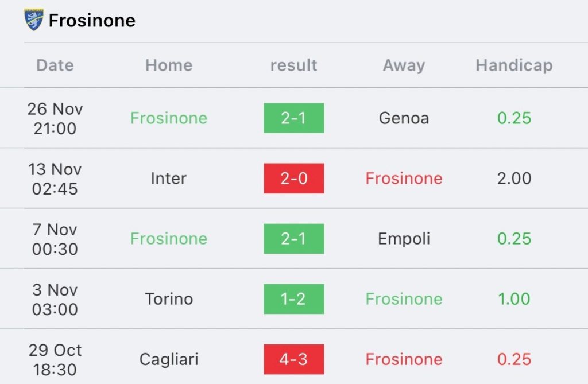Click the 2.00 handicap value
Image resolution: width=588 pixels, height=384 pixels.
click(514, 179)
